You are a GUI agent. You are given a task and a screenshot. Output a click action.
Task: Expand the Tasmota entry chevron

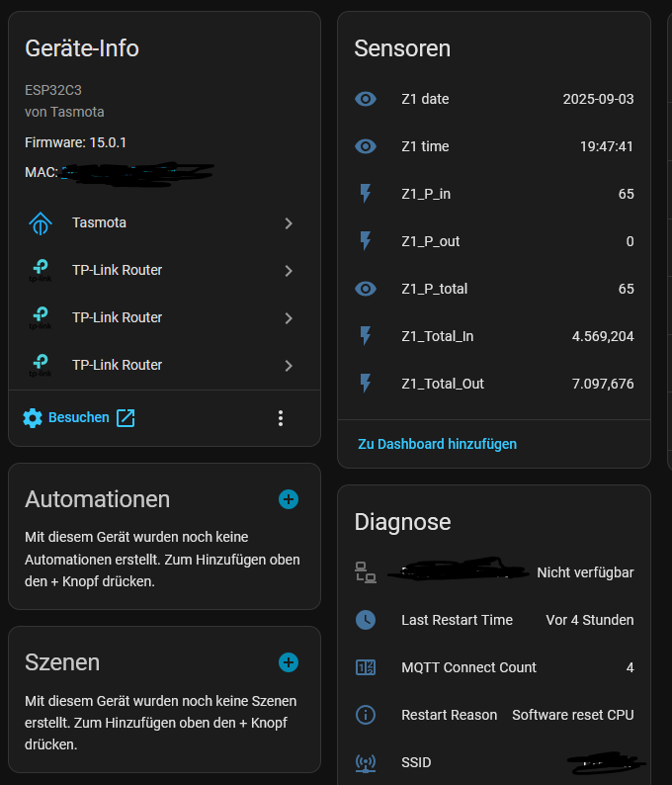point(289,223)
